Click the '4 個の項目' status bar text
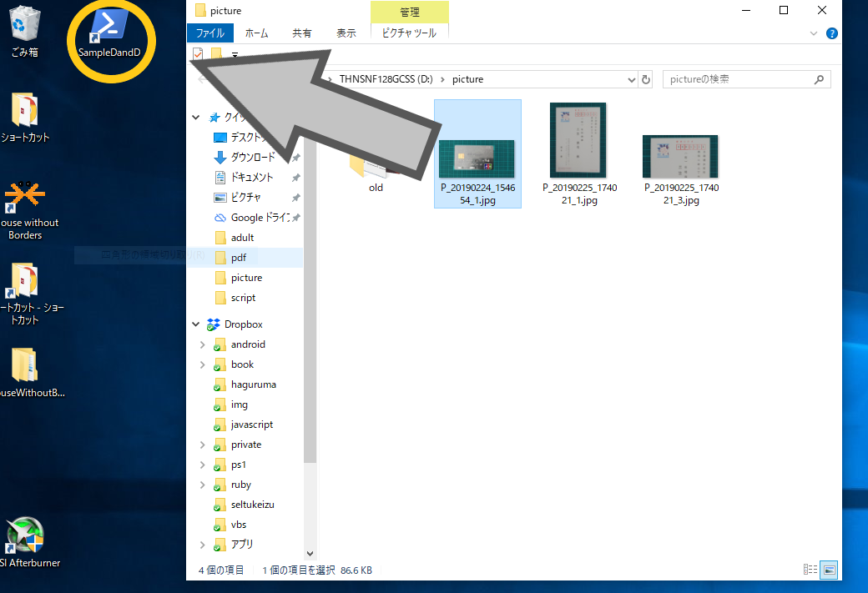The height and width of the screenshot is (593, 868). (221, 570)
